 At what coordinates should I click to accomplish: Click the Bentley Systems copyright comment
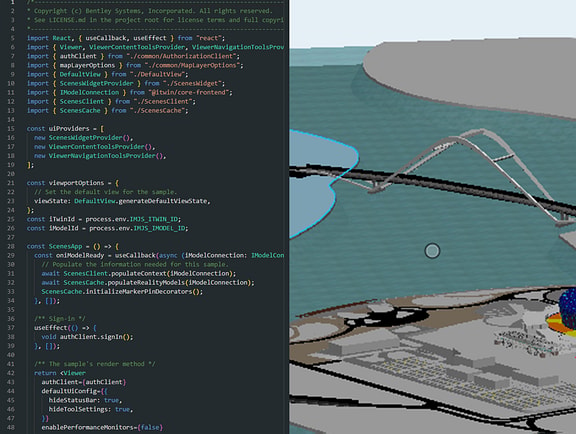pyautogui.click(x=150, y=11)
